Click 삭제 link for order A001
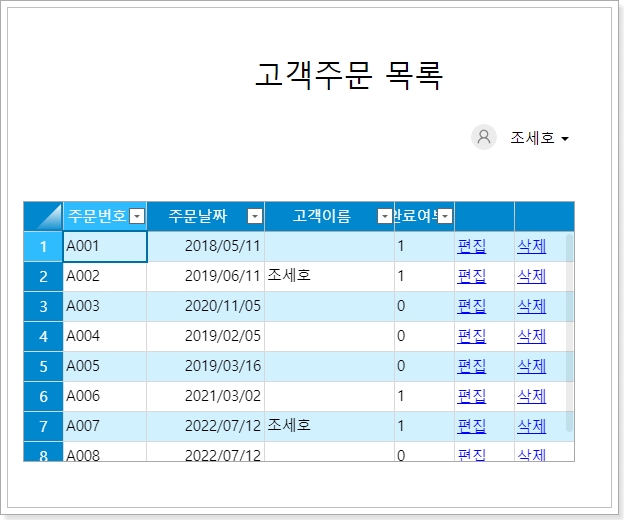 click(531, 246)
